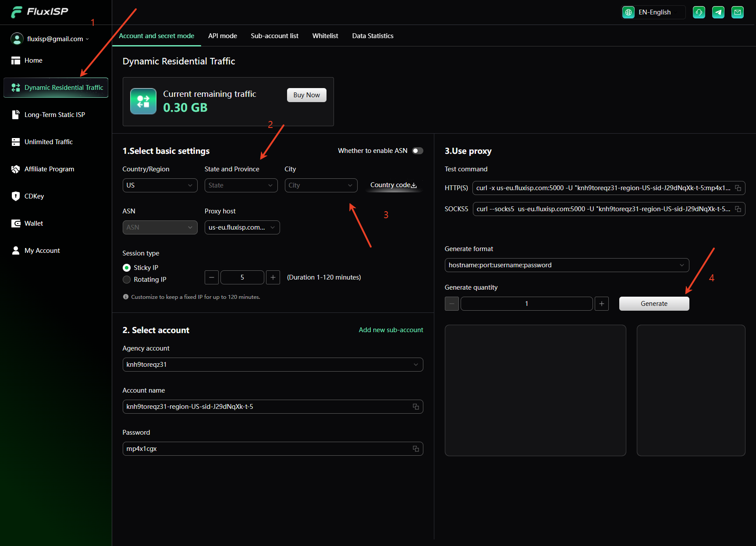The width and height of the screenshot is (756, 546).
Task: Open the Sub-account list tab
Action: (275, 36)
